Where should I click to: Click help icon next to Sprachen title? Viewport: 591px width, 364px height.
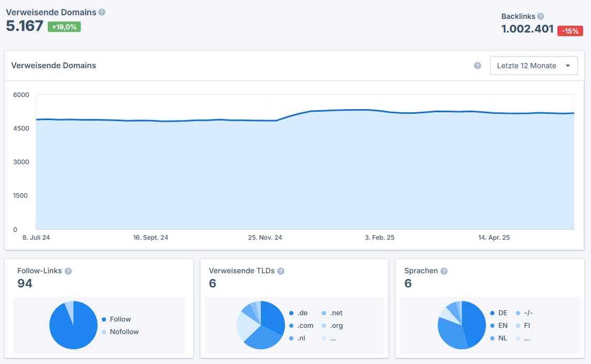(x=444, y=271)
